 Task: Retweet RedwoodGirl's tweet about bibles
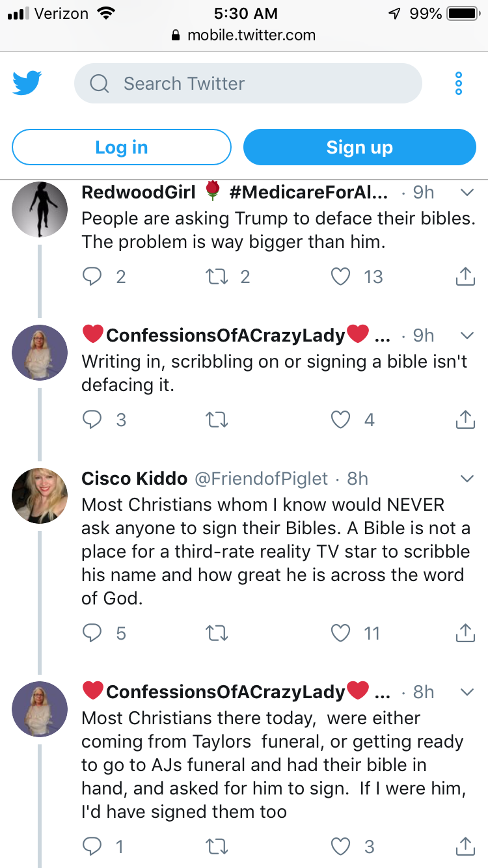coord(216,277)
